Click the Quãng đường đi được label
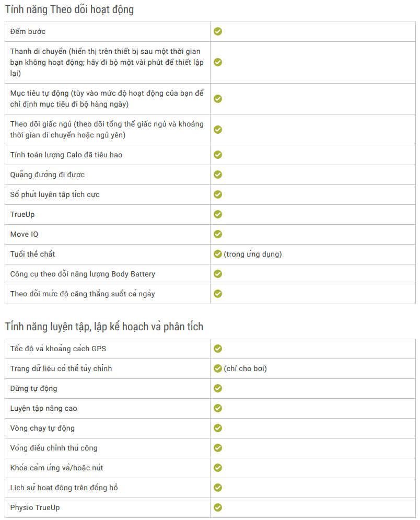Image resolution: width=420 pixels, height=520 pixels. [48, 175]
